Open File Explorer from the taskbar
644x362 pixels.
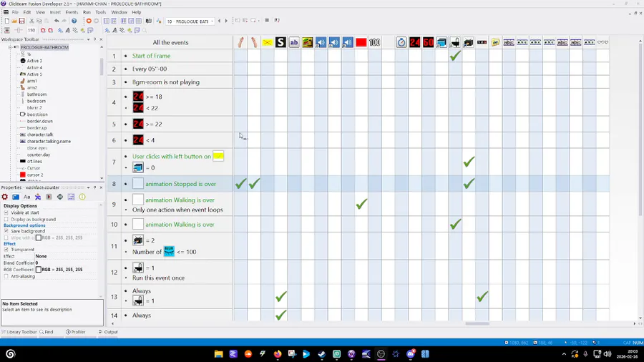click(x=218, y=354)
